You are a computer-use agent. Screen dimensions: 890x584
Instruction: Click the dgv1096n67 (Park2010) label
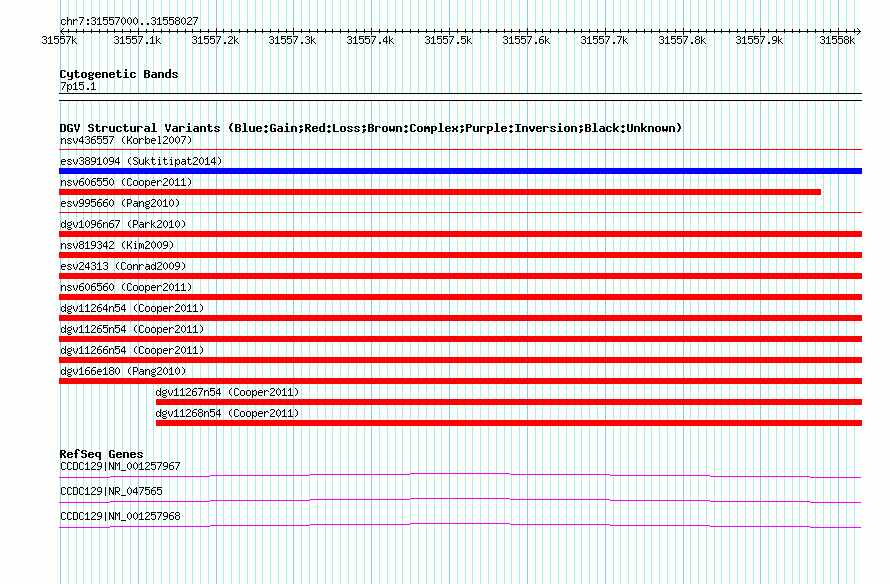point(123,224)
